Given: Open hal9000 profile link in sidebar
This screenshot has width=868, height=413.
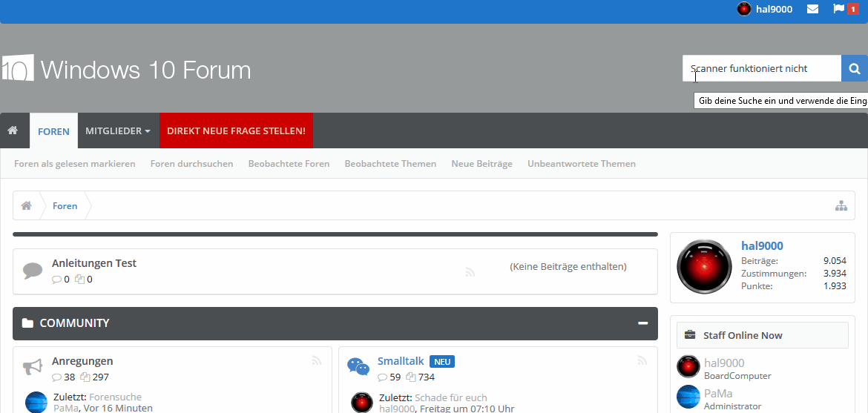Looking at the screenshot, I should tap(762, 246).
